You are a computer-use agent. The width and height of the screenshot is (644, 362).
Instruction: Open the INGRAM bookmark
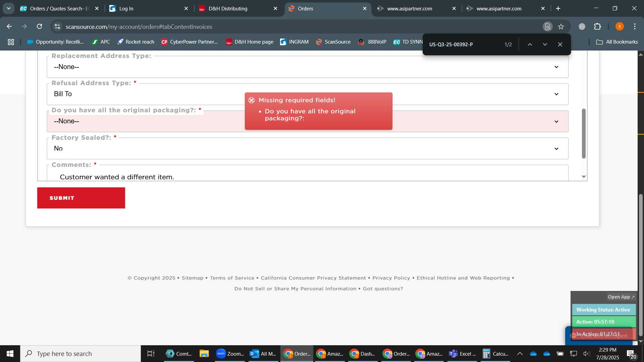(294, 42)
